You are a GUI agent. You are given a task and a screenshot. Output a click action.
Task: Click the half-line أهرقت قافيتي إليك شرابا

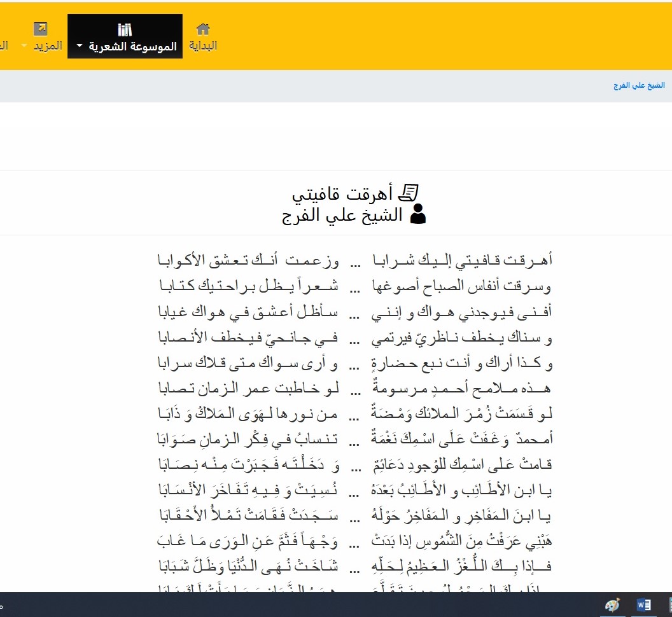(x=462, y=260)
